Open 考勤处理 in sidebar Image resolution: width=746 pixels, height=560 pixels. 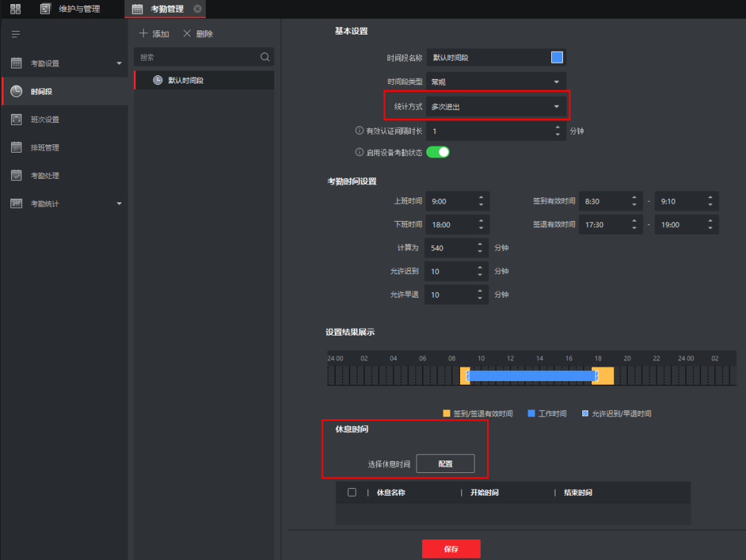45,175
